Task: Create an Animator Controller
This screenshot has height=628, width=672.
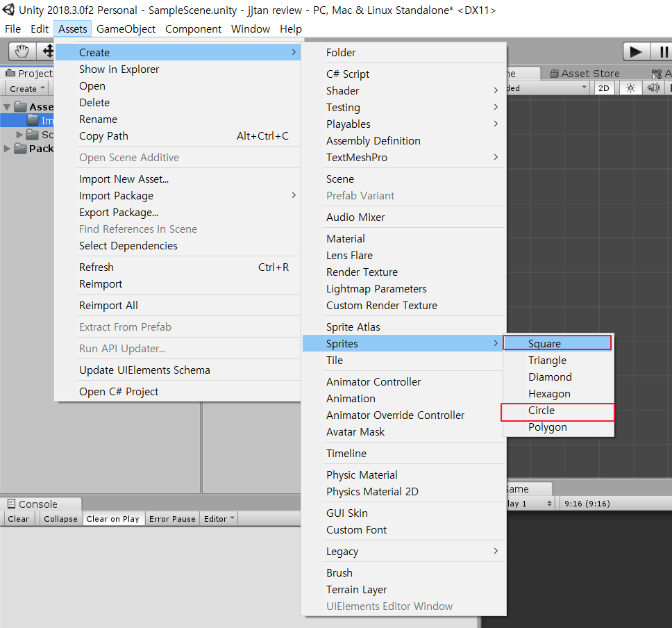Action: (404, 382)
